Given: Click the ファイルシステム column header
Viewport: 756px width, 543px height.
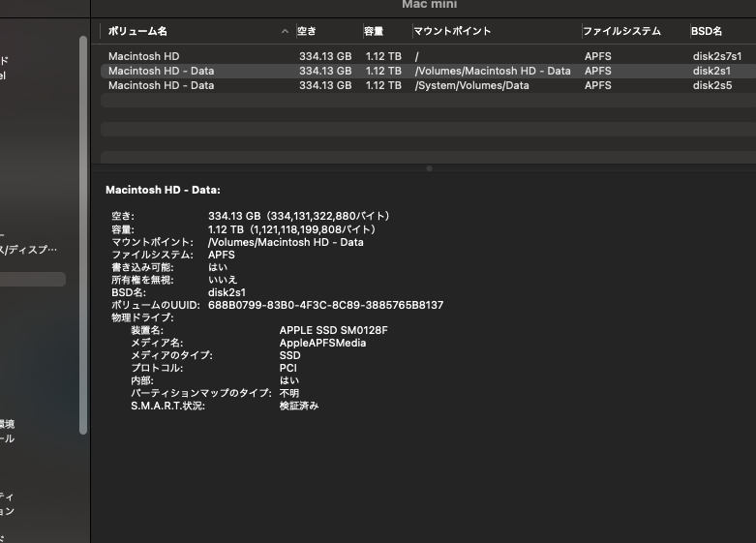Looking at the screenshot, I should (621, 32).
